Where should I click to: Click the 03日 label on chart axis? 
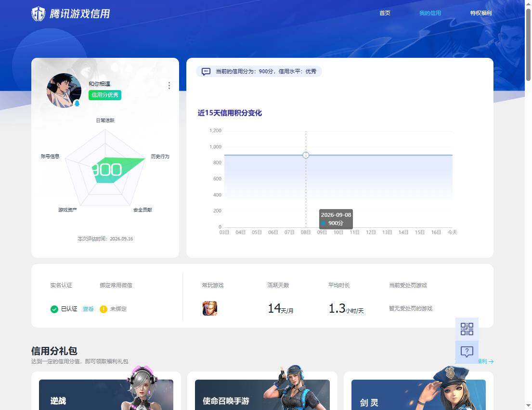tap(224, 233)
